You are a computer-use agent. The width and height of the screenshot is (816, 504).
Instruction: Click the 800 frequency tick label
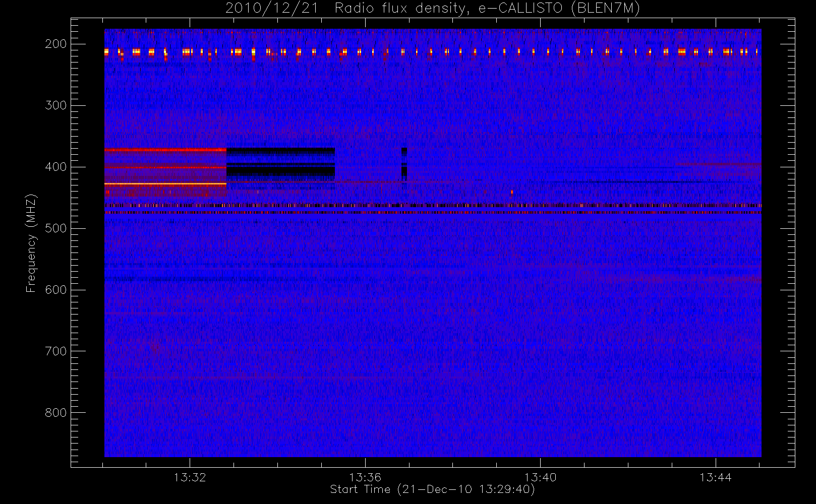pos(56,413)
